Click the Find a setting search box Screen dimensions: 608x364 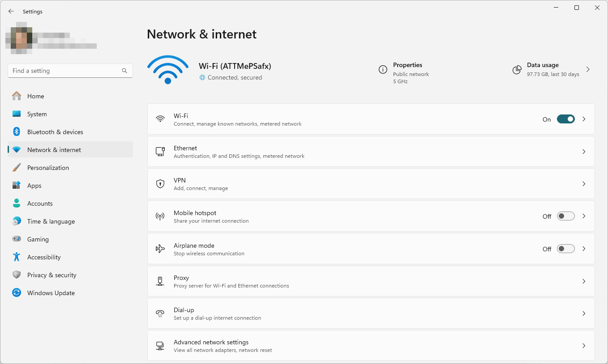point(65,71)
